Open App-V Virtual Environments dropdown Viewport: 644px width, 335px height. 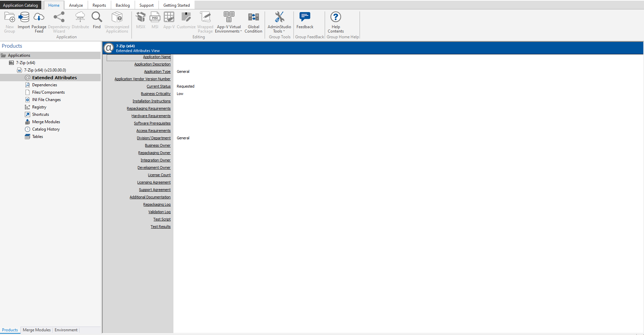[229, 22]
